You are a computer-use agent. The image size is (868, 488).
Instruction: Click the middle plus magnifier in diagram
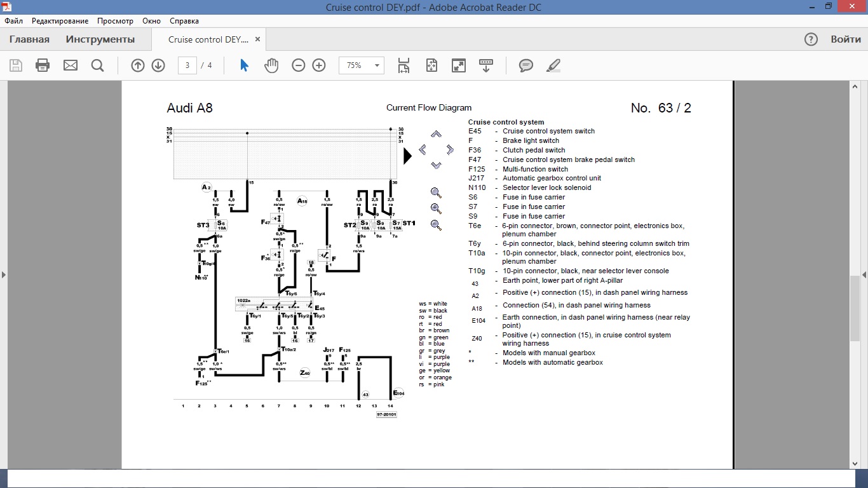coord(436,208)
